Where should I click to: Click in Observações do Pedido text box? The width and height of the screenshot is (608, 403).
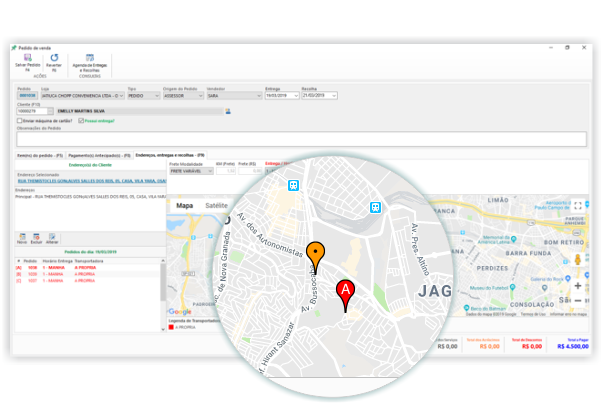301,139
